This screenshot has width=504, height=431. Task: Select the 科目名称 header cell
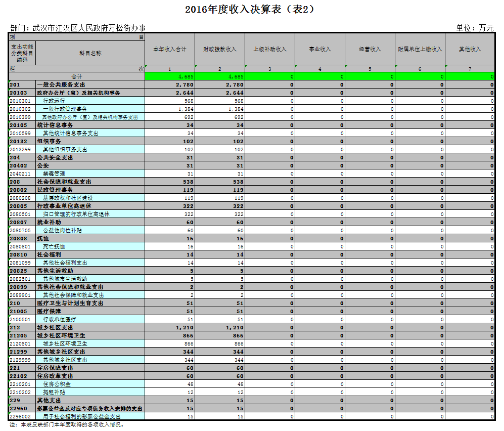(90, 53)
